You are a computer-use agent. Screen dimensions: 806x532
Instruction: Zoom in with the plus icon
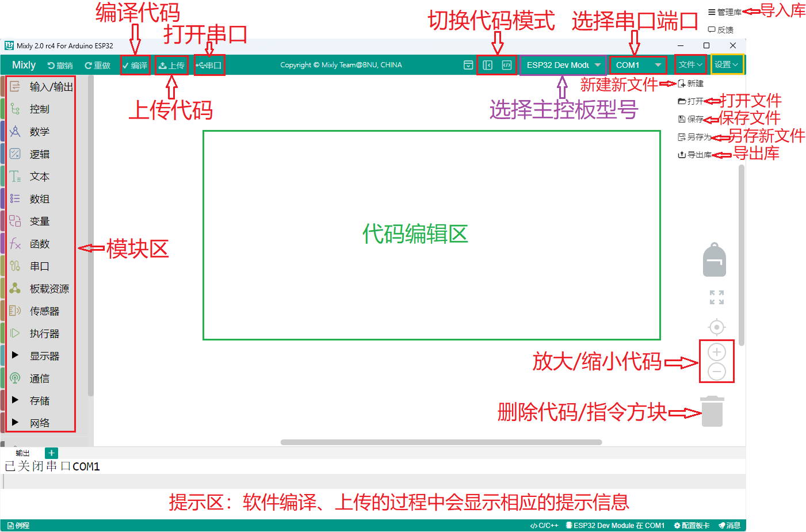716,352
